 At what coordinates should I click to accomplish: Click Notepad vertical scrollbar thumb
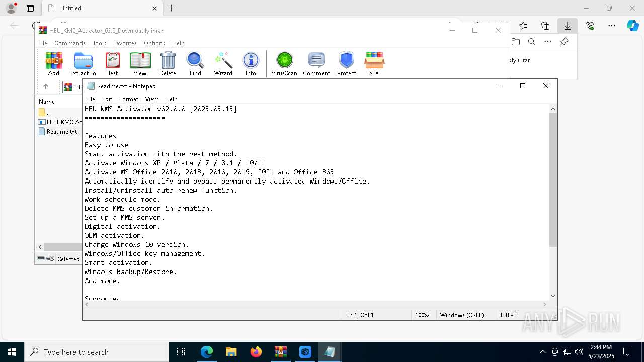(x=553, y=179)
